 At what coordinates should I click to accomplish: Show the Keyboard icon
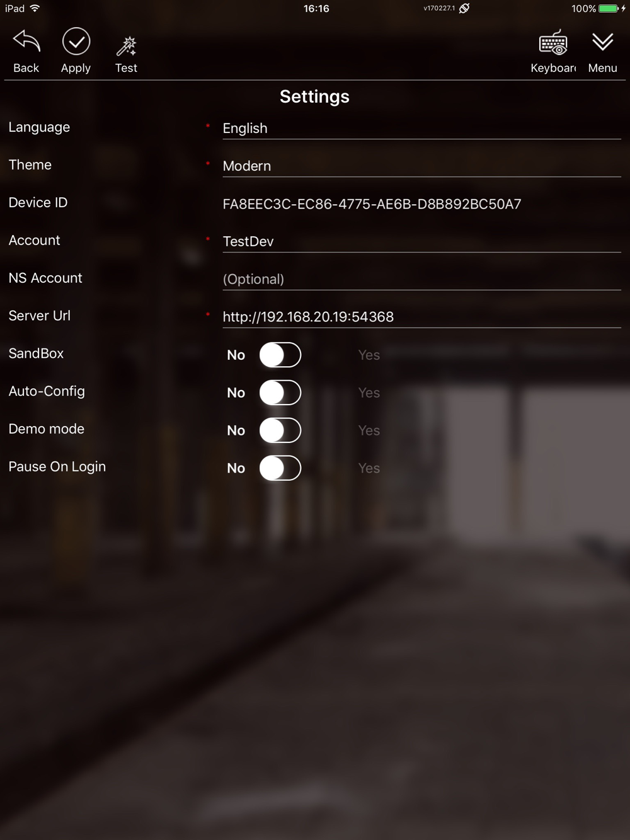(553, 42)
